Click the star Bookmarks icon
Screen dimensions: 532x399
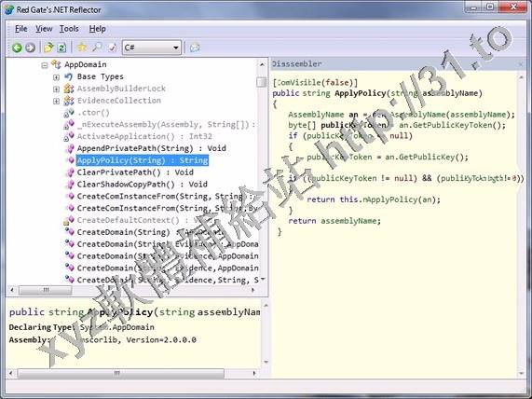[x=81, y=48]
